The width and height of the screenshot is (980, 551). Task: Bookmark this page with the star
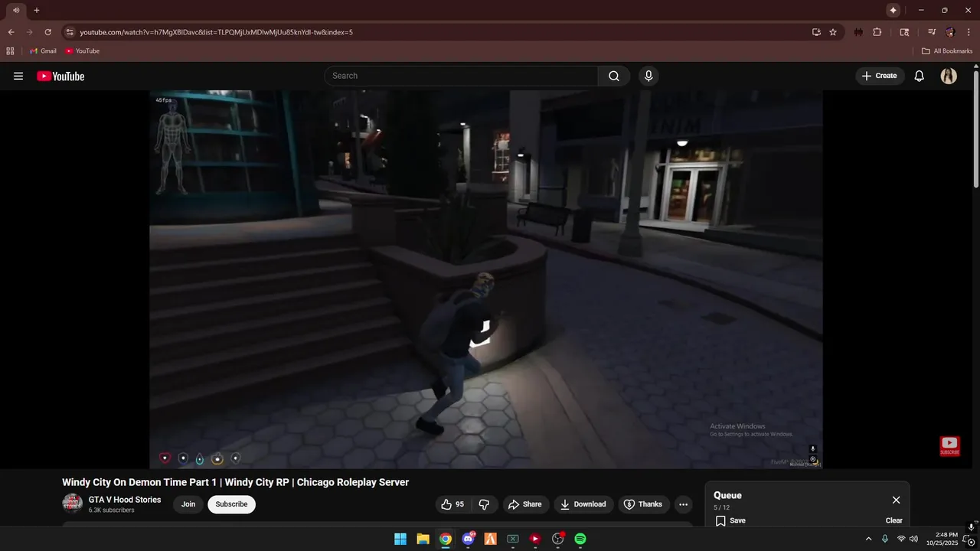pos(833,32)
